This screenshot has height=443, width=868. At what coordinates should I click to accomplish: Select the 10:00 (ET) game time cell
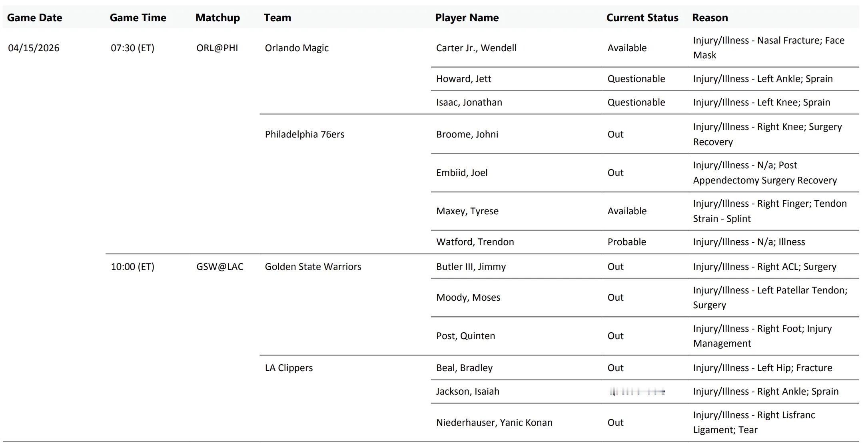(x=132, y=267)
